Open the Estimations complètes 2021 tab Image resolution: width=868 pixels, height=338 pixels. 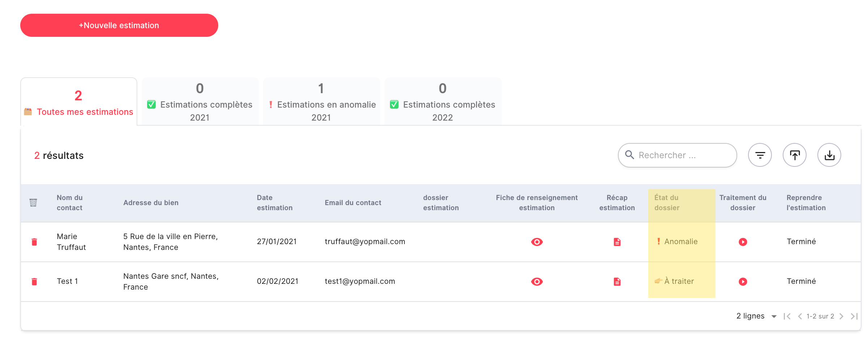click(x=200, y=102)
